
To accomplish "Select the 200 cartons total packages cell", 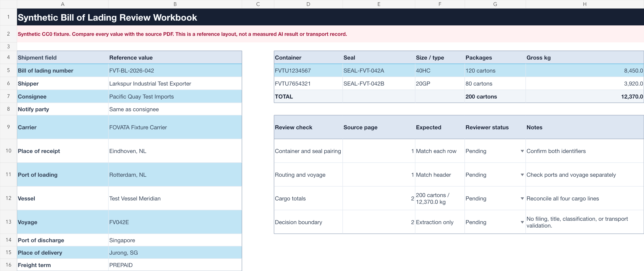I will click(495, 96).
